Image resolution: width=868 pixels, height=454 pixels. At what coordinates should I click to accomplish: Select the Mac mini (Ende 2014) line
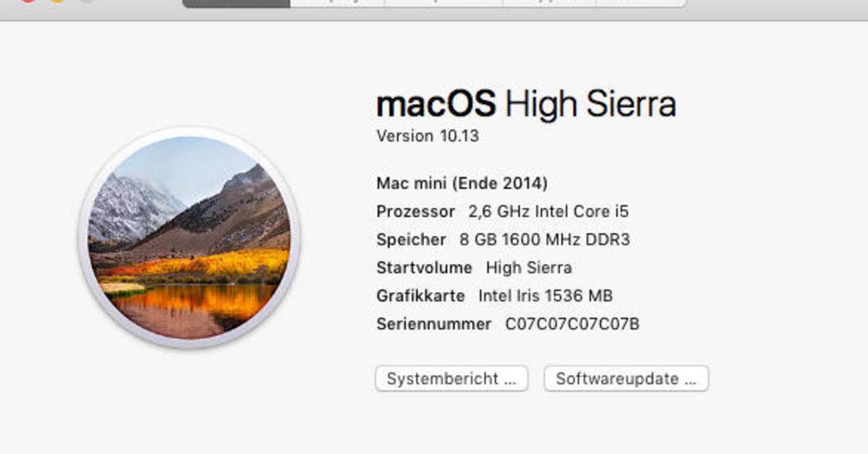pyautogui.click(x=461, y=183)
